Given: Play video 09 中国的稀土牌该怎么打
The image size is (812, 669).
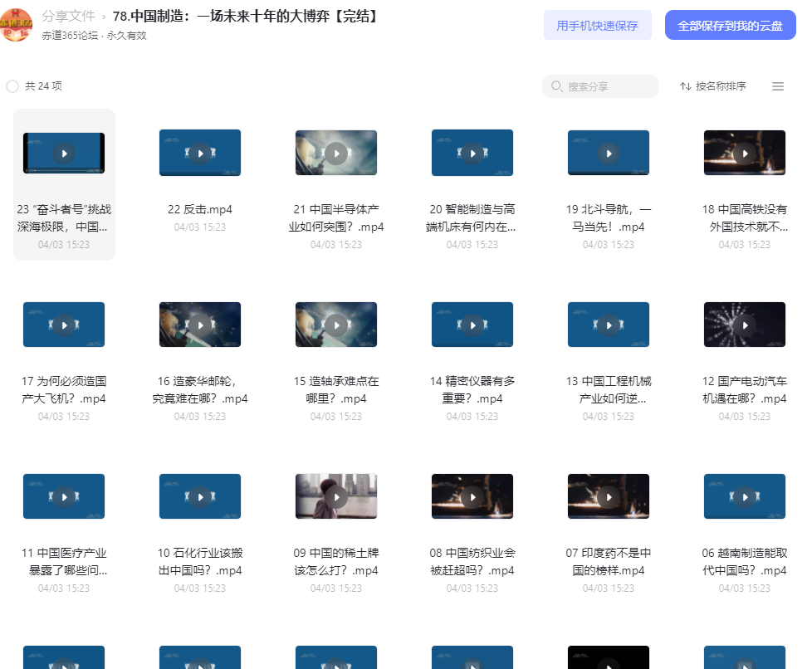Looking at the screenshot, I should [336, 497].
